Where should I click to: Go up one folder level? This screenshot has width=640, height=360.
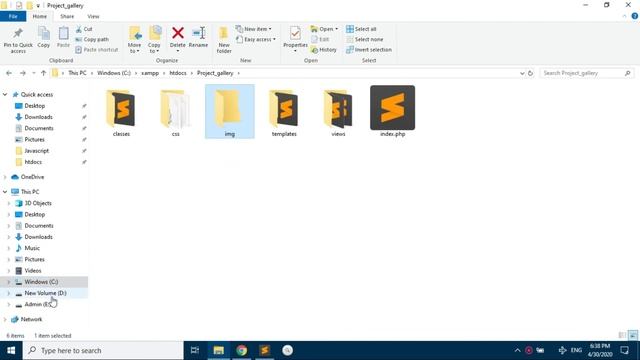point(43,73)
